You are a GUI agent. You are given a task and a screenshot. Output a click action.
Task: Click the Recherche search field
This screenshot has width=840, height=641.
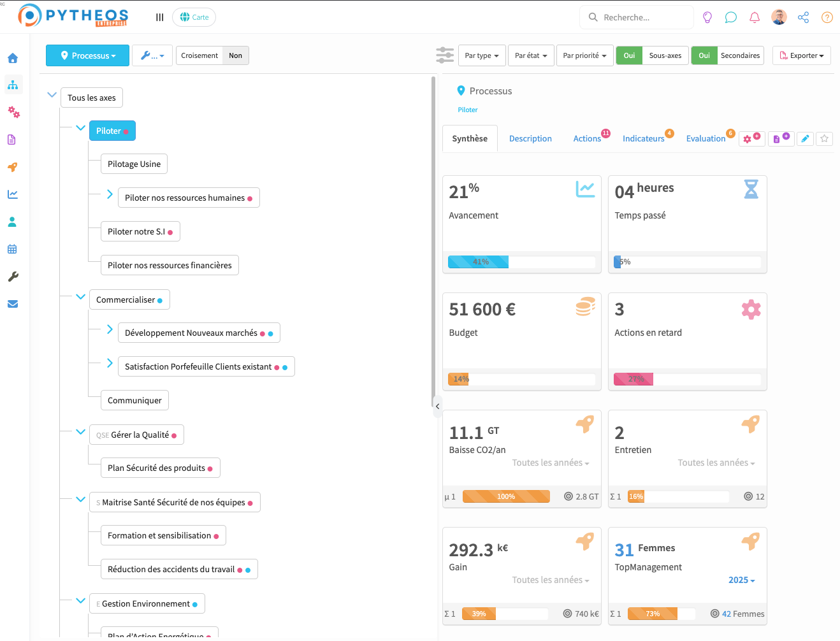[x=637, y=17]
